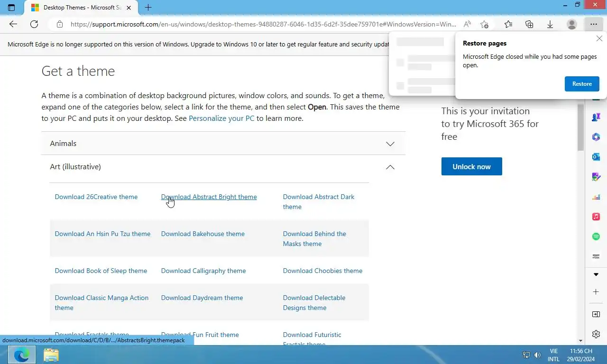This screenshot has height=364, width=607.
Task: Dismiss the Restore pages popup
Action: pyautogui.click(x=599, y=39)
